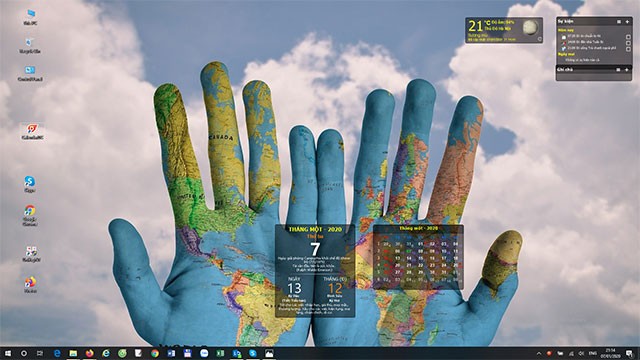640x360 pixels.
Task: Open Control Panel desktop shortcut
Action: (30, 73)
